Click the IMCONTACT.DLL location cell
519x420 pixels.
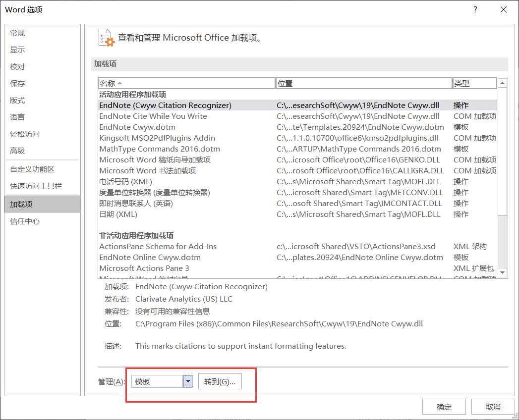[359, 204]
